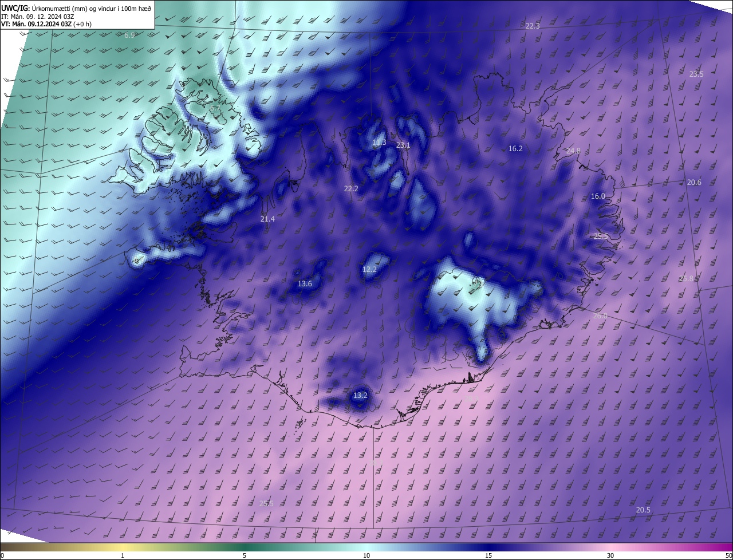
Task: Click the 20.5 value label on the map
Action: (x=643, y=510)
